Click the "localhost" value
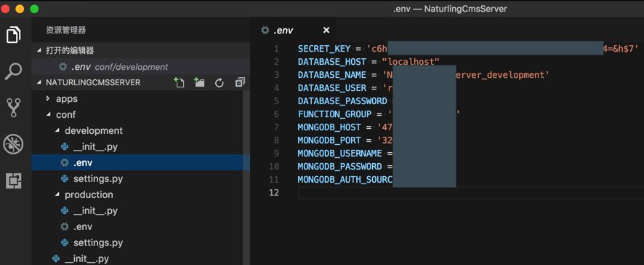The height and width of the screenshot is (265, 644). [411, 62]
